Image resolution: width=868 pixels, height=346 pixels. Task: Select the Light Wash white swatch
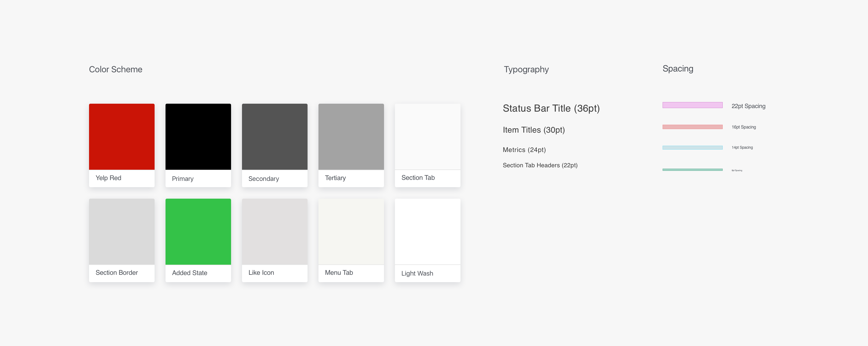click(428, 232)
